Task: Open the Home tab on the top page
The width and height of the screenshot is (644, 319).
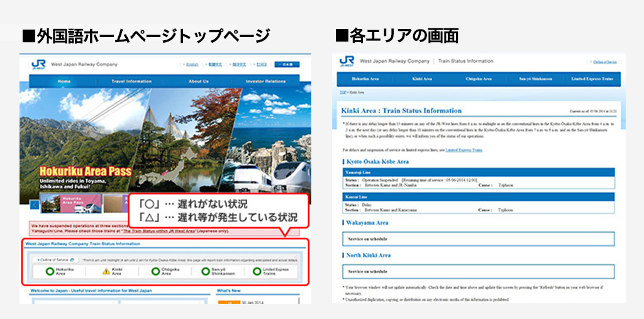Action: pos(64,81)
